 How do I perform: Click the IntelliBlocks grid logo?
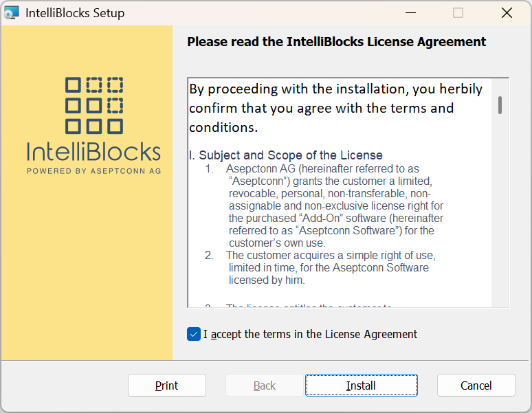[94, 105]
